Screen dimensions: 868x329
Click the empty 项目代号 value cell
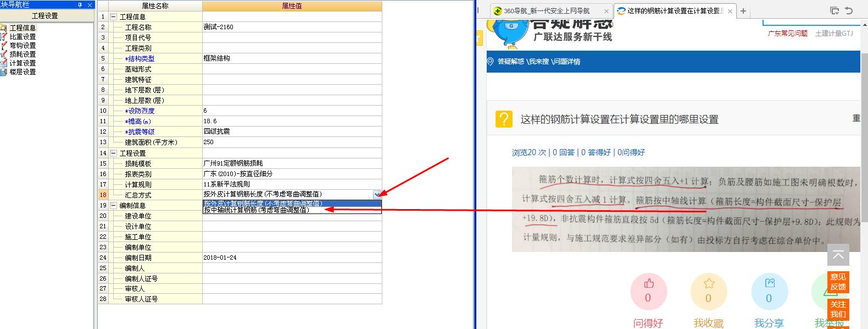click(x=292, y=37)
